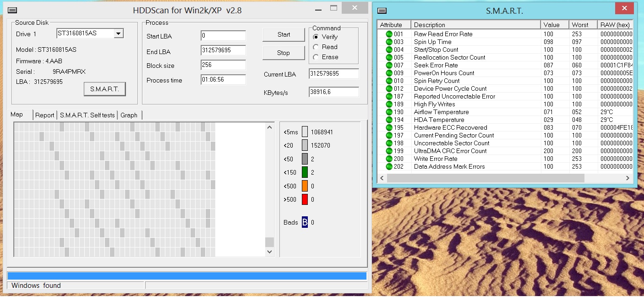Click green icon beside Reallocation Sector Count

pyautogui.click(x=389, y=57)
